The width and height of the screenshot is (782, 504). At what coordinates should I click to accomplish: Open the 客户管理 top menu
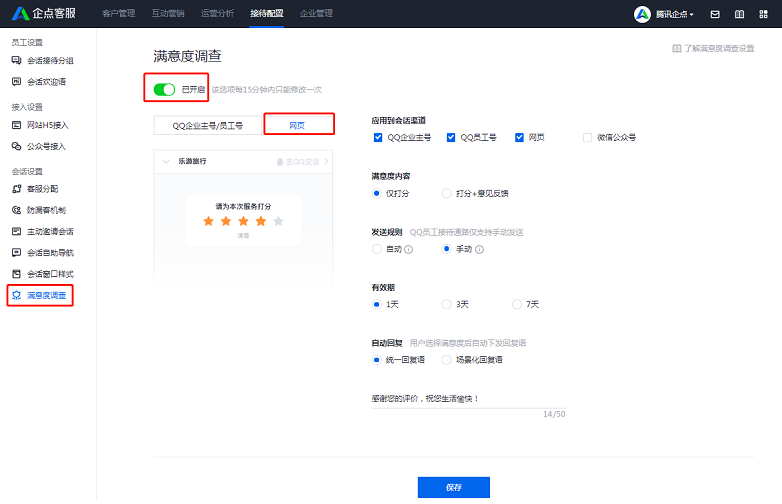(x=119, y=13)
